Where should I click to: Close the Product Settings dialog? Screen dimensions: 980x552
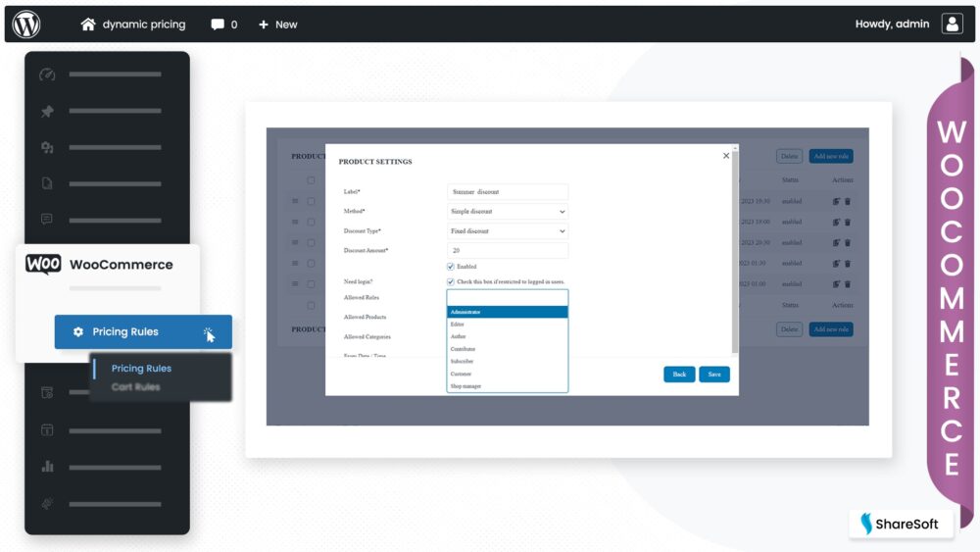(725, 156)
